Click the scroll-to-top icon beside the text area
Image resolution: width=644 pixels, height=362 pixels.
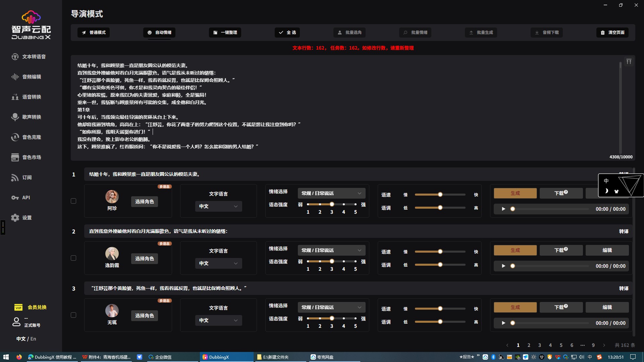(629, 62)
